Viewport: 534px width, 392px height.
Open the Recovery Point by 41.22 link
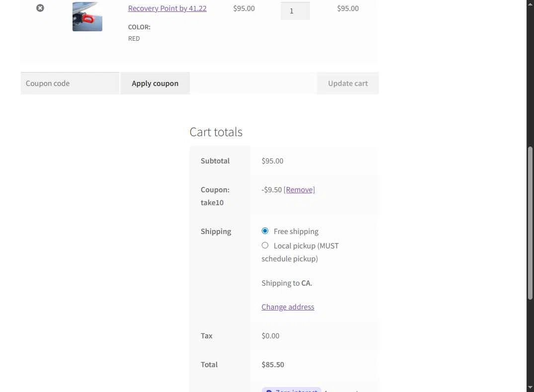point(167,8)
